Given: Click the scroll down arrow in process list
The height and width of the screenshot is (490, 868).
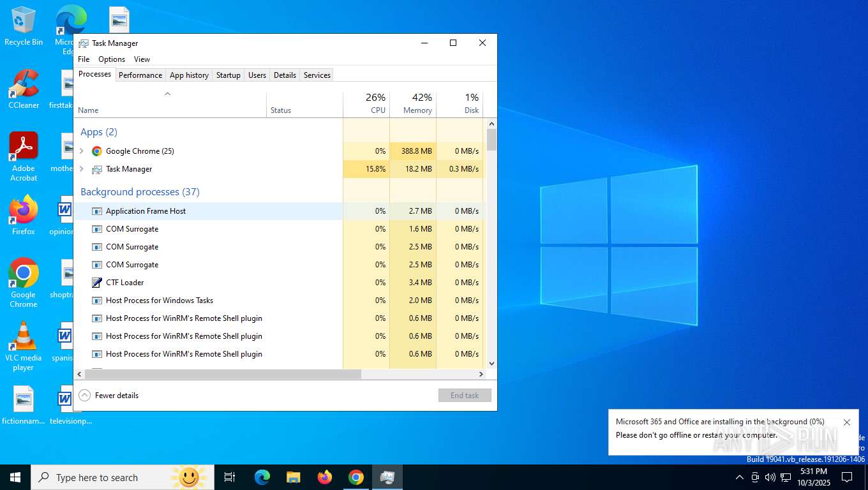Looking at the screenshot, I should point(491,364).
